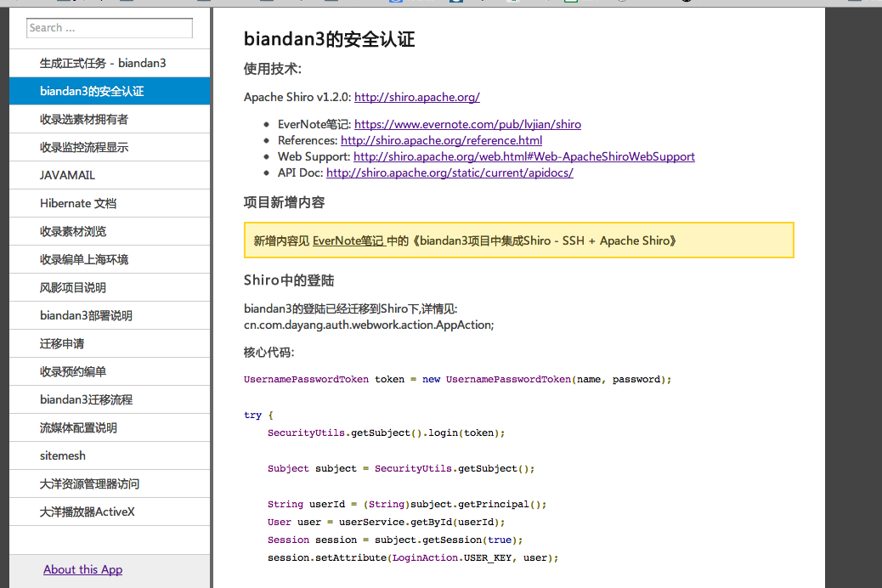
Task: Select biandan3的安全认证 in the sidebar
Action: tap(92, 91)
